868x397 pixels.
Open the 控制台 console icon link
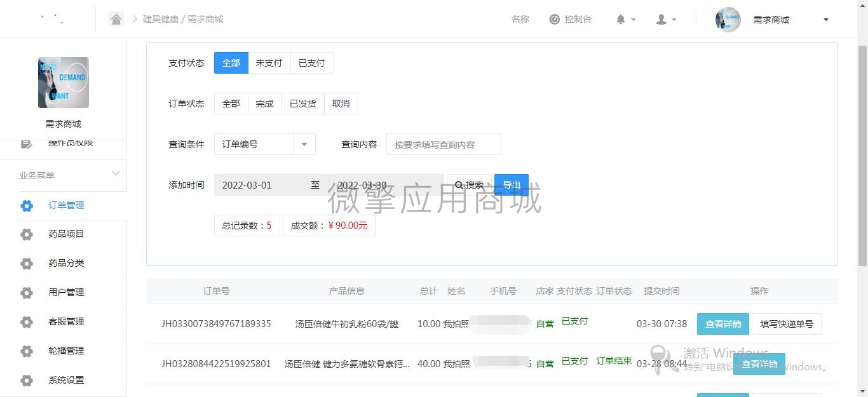click(x=555, y=20)
